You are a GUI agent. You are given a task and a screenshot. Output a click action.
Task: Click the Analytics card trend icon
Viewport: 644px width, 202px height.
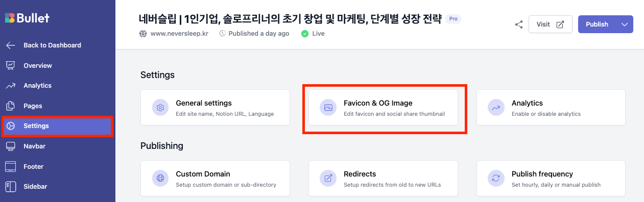pos(496,108)
